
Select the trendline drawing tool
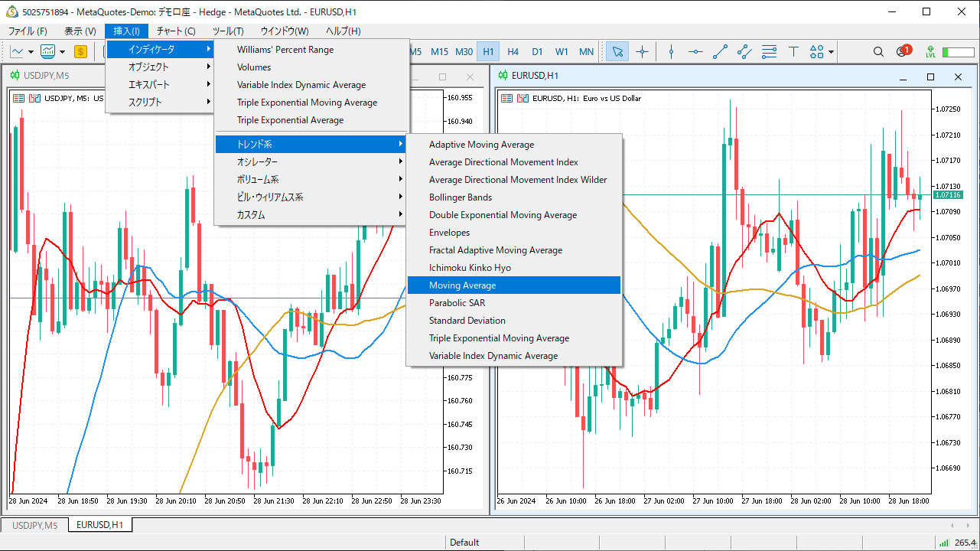pyautogui.click(x=720, y=52)
